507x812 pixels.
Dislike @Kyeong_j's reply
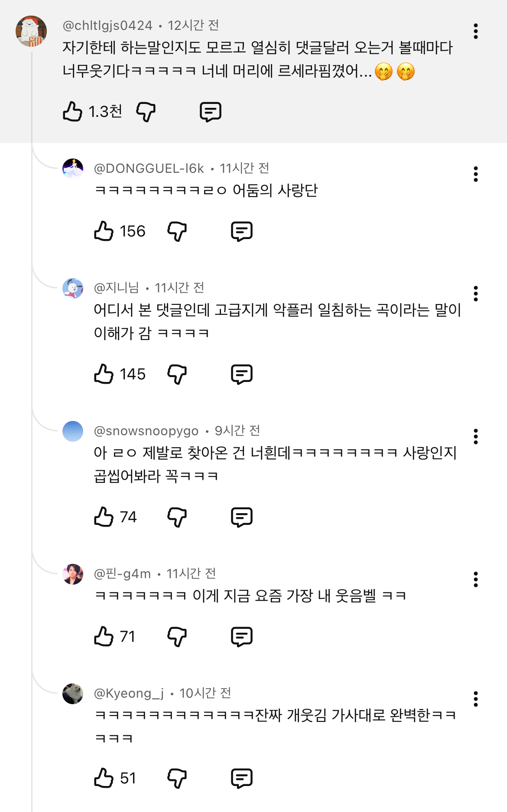[177, 778]
